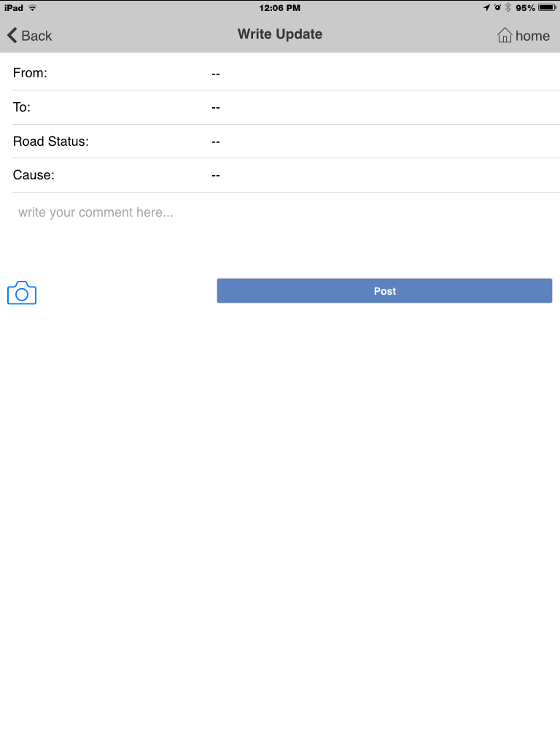Tap the "Road Status:" row label
Viewport: 560px width, 747px height.
pyautogui.click(x=51, y=142)
